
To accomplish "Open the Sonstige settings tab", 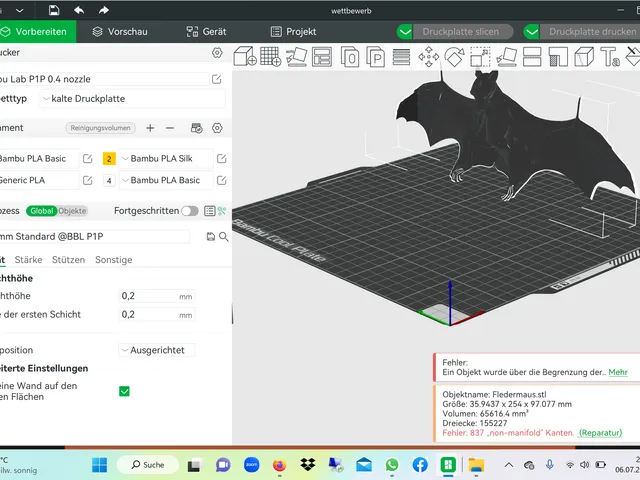I will [x=113, y=260].
